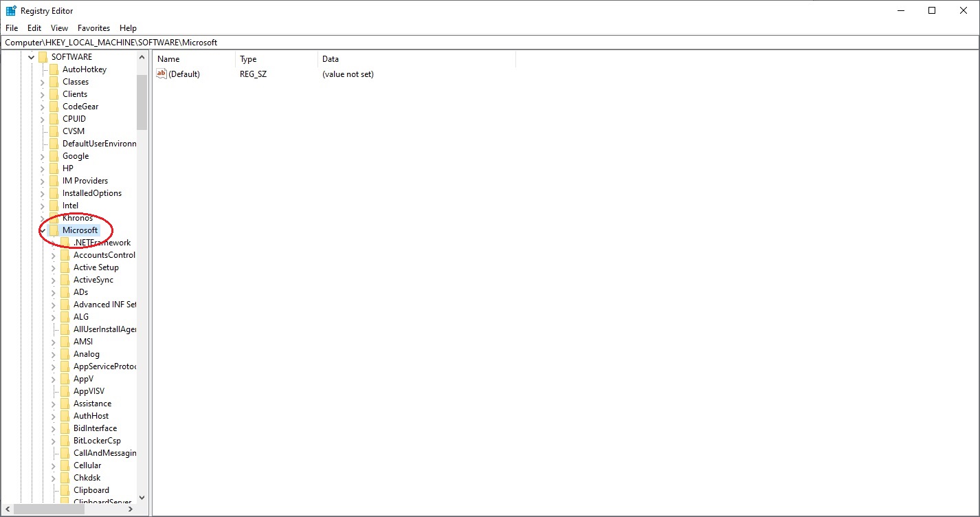The width and height of the screenshot is (980, 517).
Task: Sort values by the Type column header
Action: [276, 59]
